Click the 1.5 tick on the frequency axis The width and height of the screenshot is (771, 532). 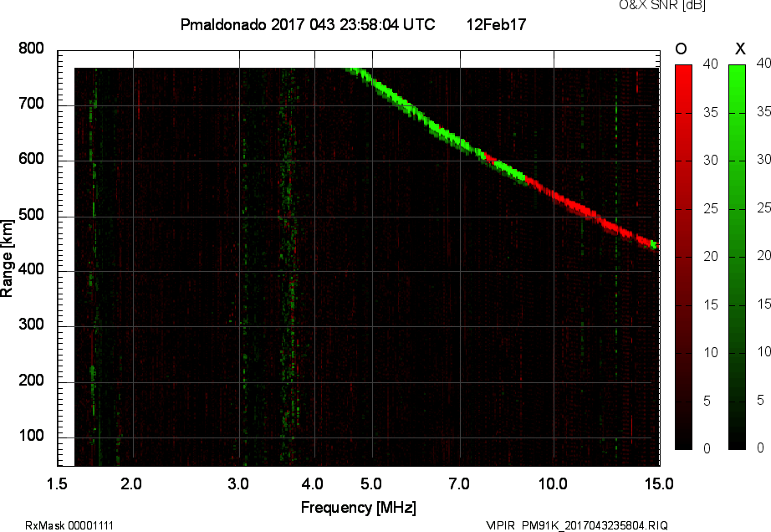click(x=57, y=483)
